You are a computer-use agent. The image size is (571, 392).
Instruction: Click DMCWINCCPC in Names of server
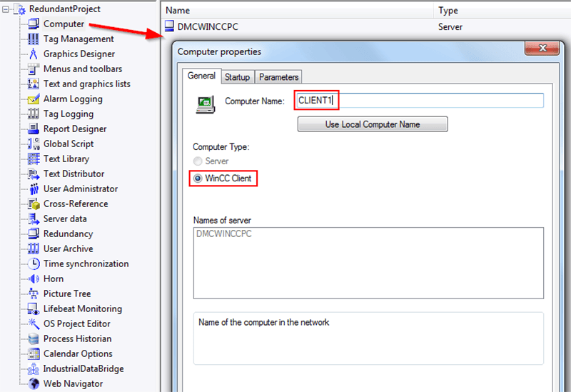[x=224, y=234]
